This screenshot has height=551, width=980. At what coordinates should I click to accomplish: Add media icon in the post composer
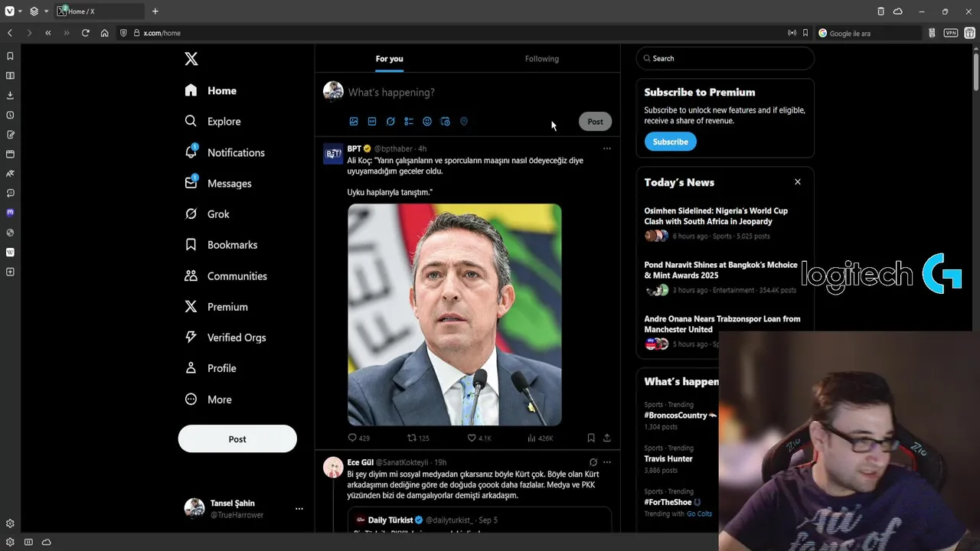[354, 122]
